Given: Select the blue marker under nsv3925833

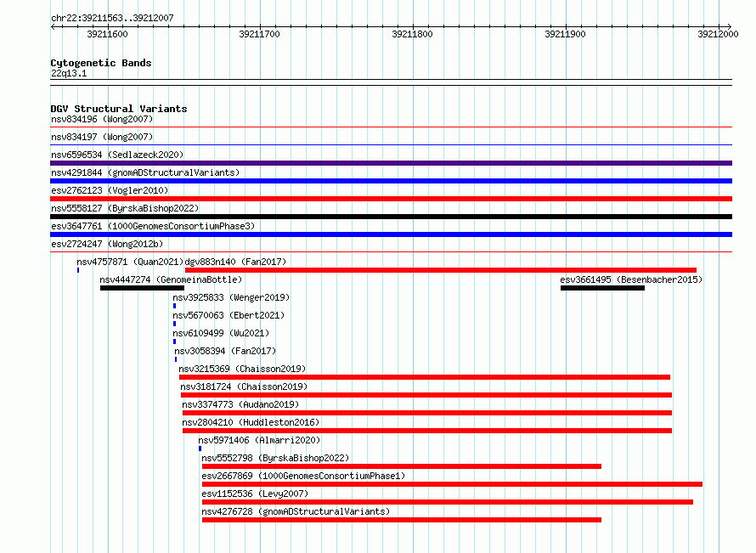Looking at the screenshot, I should (x=174, y=306).
